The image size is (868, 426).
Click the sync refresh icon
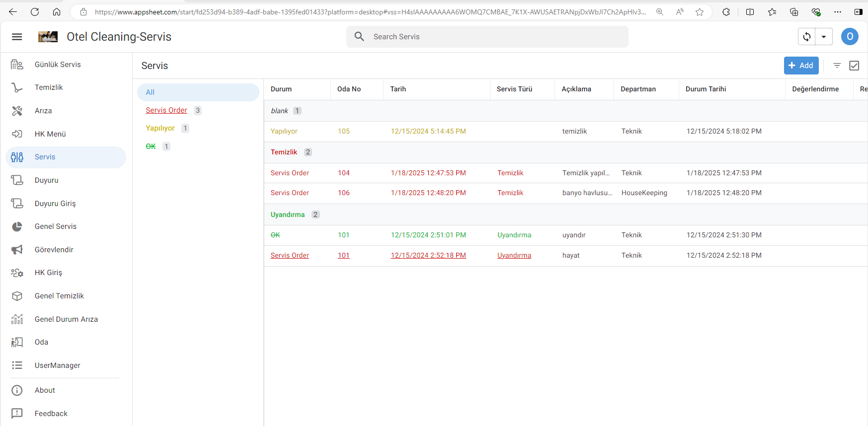[x=807, y=37]
